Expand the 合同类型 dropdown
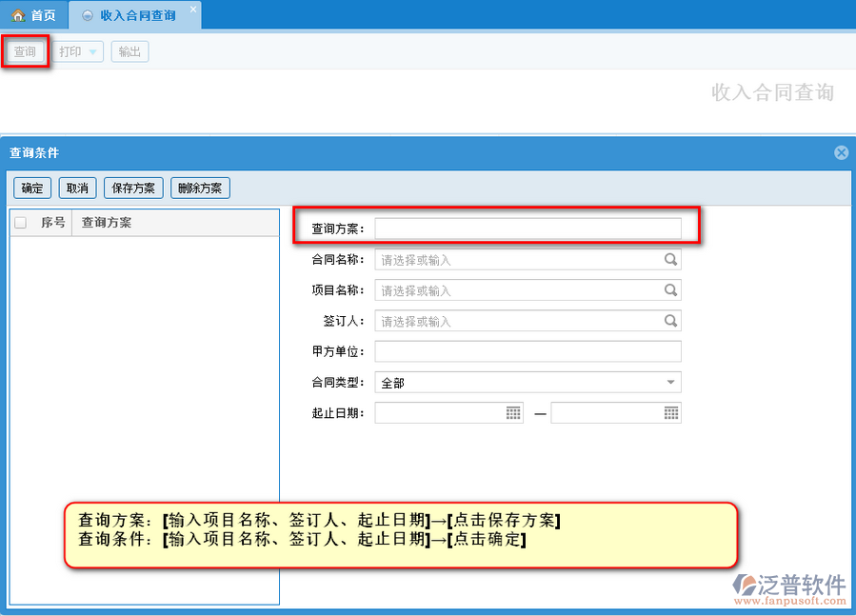The image size is (856, 616). tap(670, 383)
